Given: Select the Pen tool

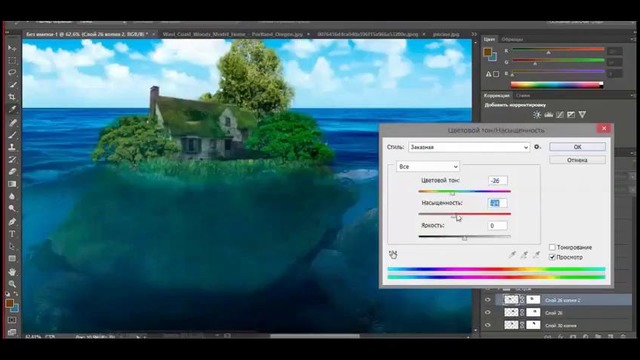Looking at the screenshot, I should click(x=12, y=222).
